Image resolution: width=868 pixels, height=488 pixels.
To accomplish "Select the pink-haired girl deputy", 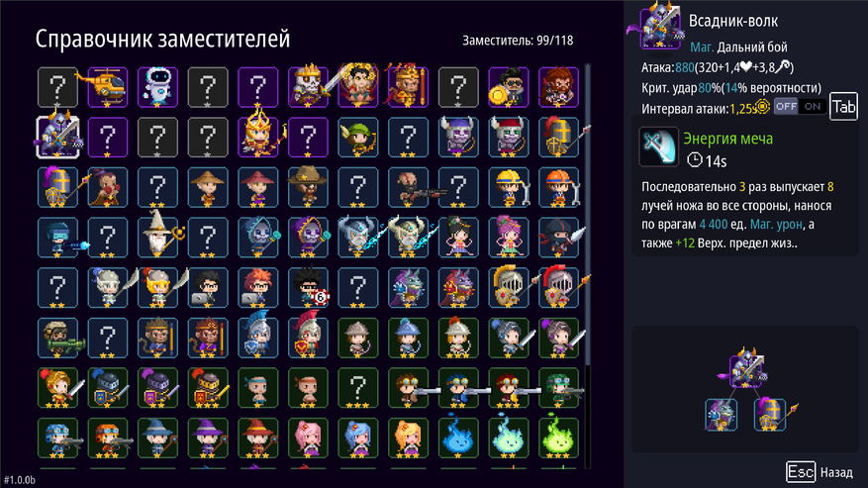I will click(x=309, y=438).
